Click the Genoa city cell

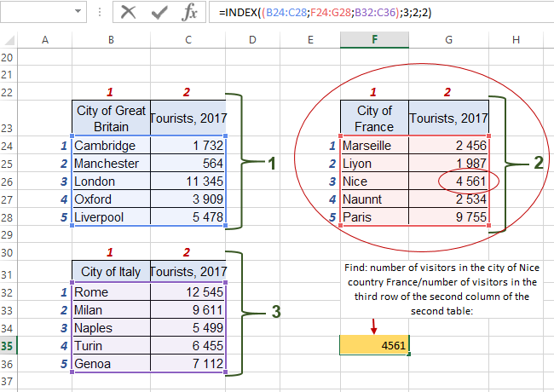(x=111, y=364)
